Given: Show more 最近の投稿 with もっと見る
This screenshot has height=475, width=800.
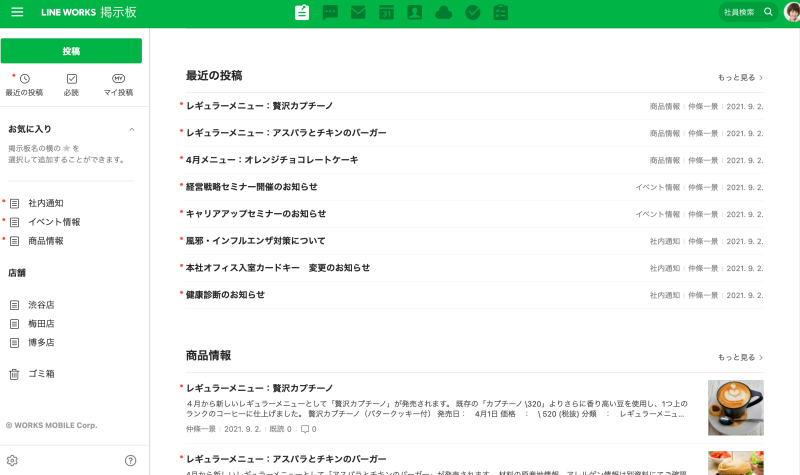Looking at the screenshot, I should click(739, 77).
